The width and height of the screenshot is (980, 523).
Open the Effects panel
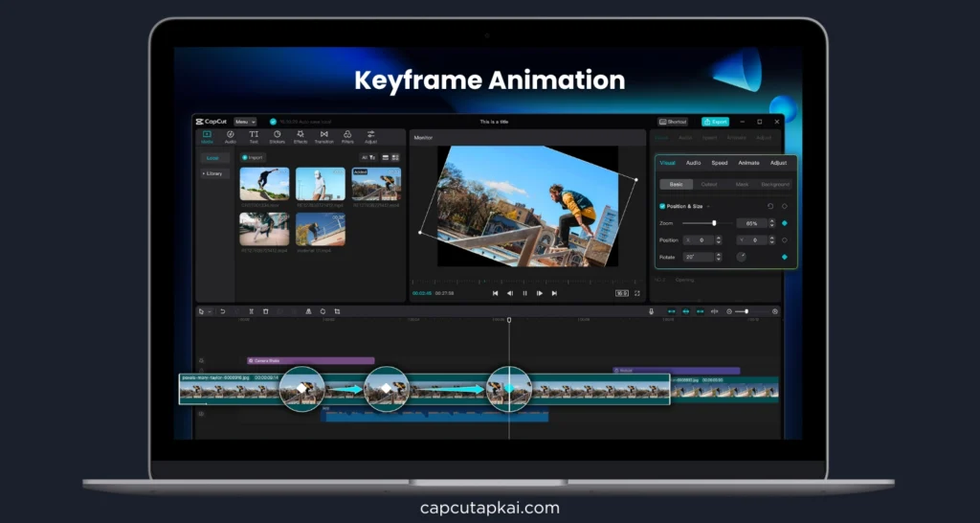[x=301, y=136]
